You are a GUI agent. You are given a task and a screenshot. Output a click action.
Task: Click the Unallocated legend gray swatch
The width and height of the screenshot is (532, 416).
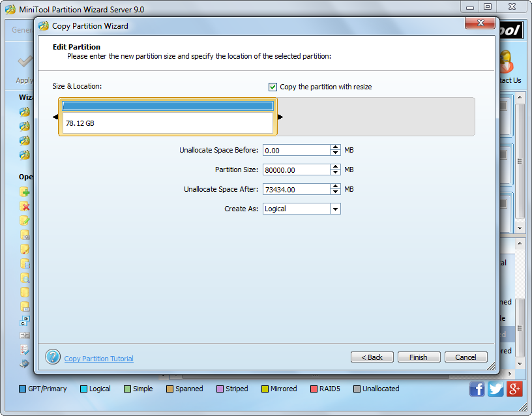(357, 389)
